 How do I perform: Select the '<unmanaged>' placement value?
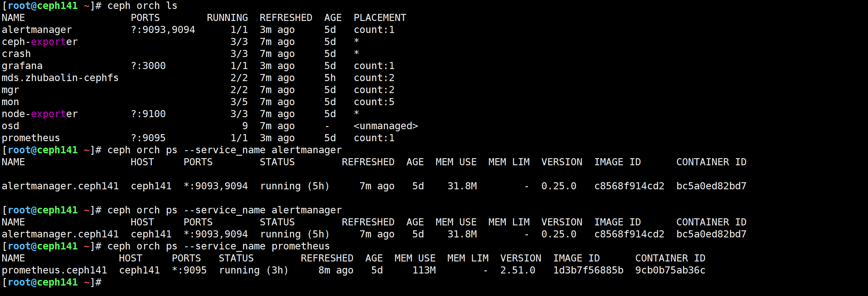[386, 126]
